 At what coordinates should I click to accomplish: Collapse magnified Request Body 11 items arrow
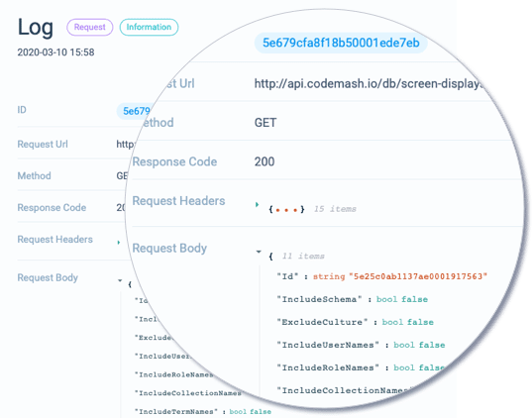(259, 252)
